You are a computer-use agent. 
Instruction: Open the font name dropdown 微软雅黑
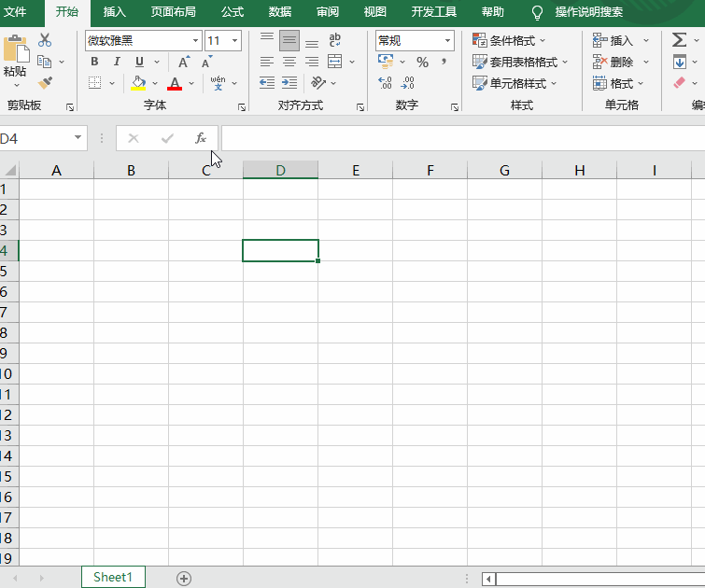point(195,41)
